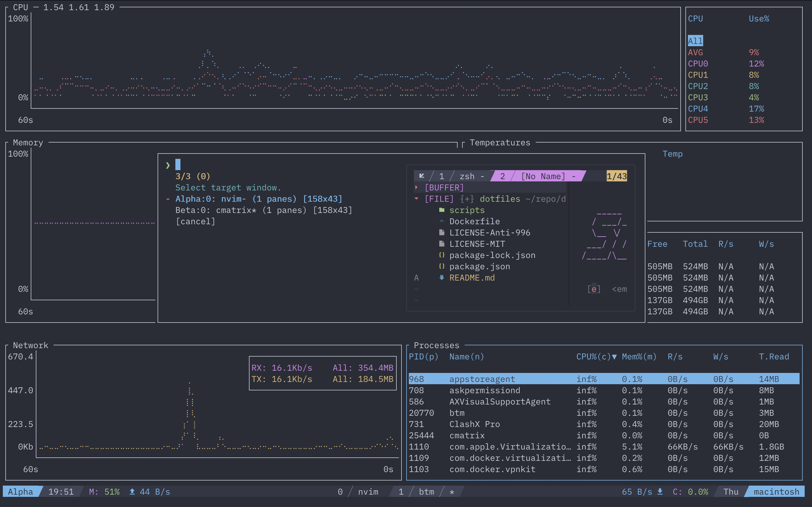
Task: Click the Docker whale icon beside Dockerfile
Action: click(442, 221)
